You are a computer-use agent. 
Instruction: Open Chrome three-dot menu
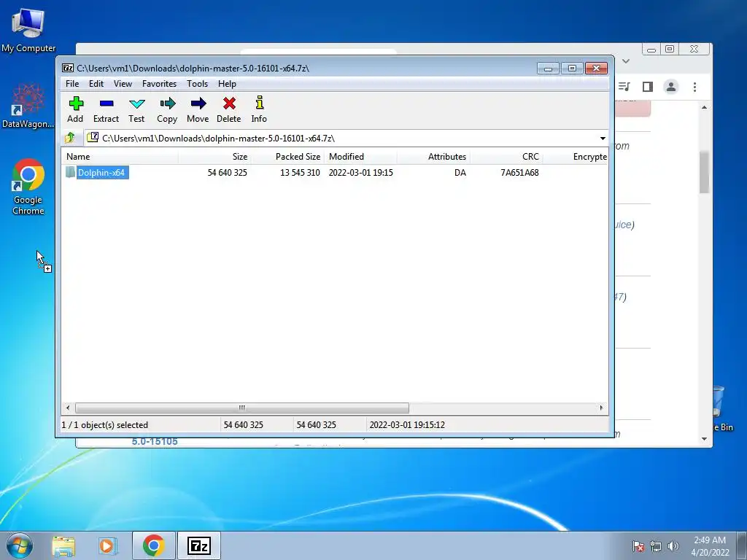694,87
